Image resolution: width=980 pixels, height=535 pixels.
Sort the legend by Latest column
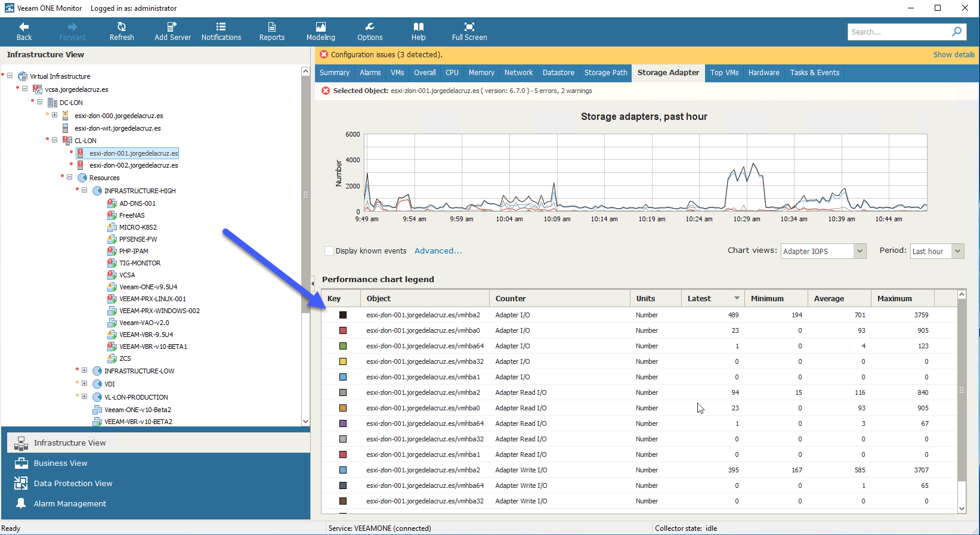[713, 298]
